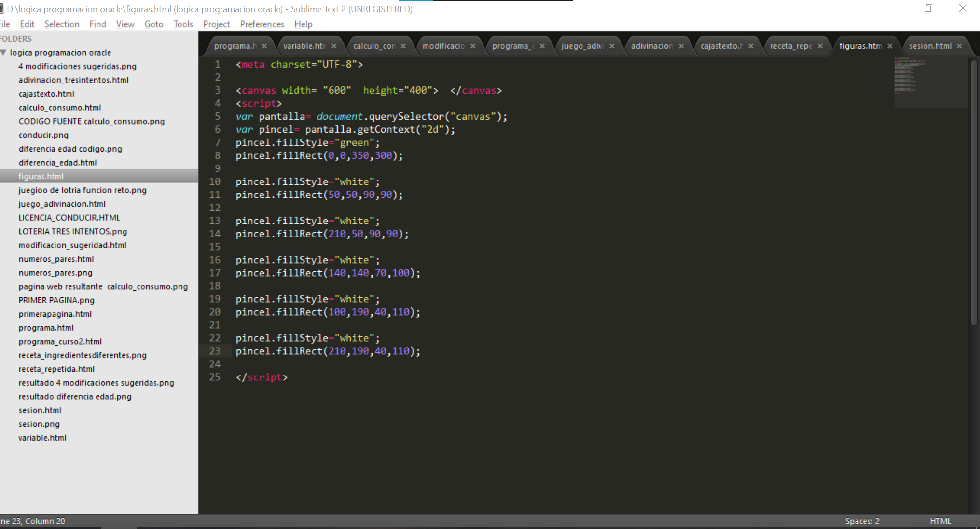Open the Project menu
Viewport: 980px width, 529px height.
[216, 24]
